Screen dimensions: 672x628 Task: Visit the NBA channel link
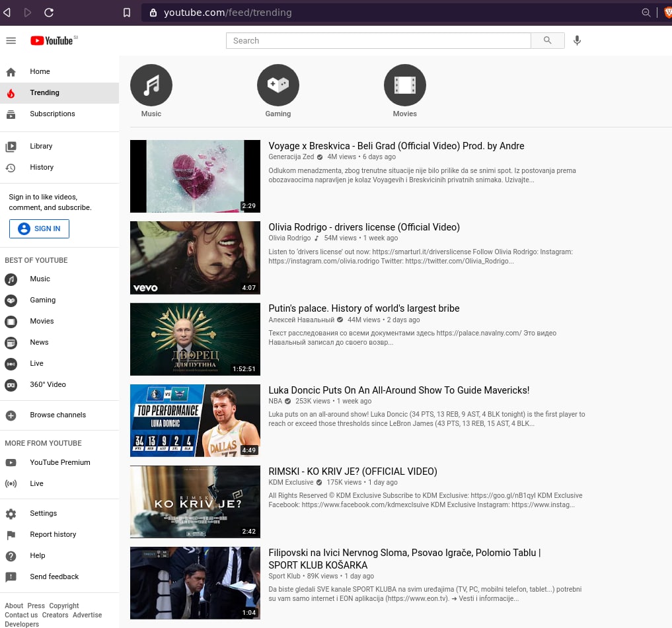(275, 401)
